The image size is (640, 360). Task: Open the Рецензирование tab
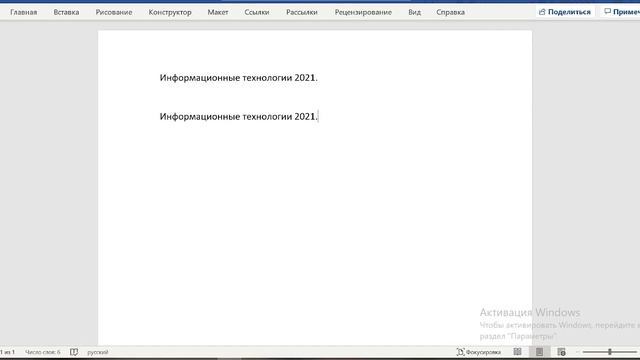[x=363, y=12]
